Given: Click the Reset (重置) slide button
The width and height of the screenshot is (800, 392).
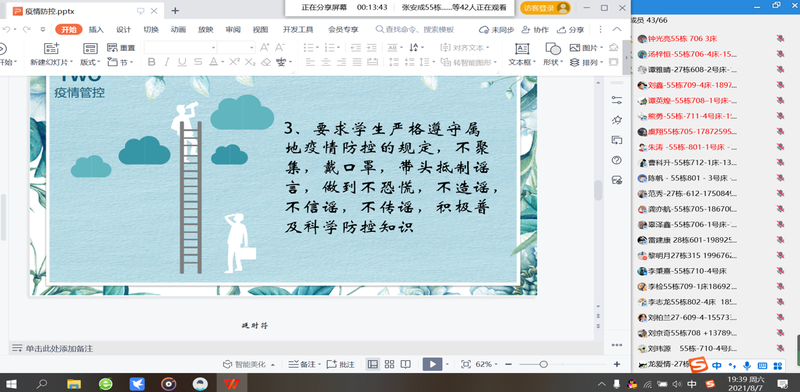Looking at the screenshot, I should point(121,47).
